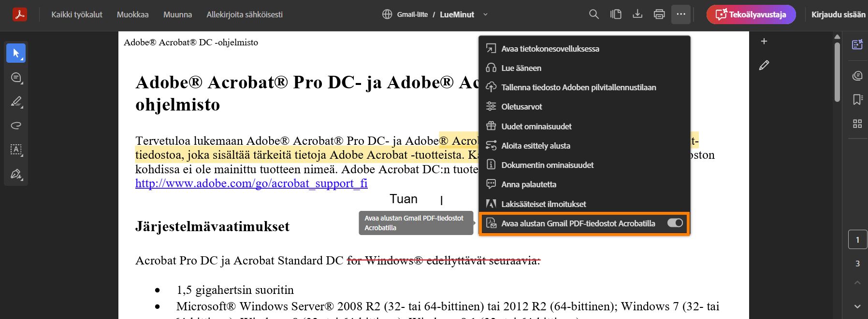The height and width of the screenshot is (319, 868).
Task: Select 'Avaa tietokonesovelluksessa' menu entry
Action: click(x=584, y=49)
